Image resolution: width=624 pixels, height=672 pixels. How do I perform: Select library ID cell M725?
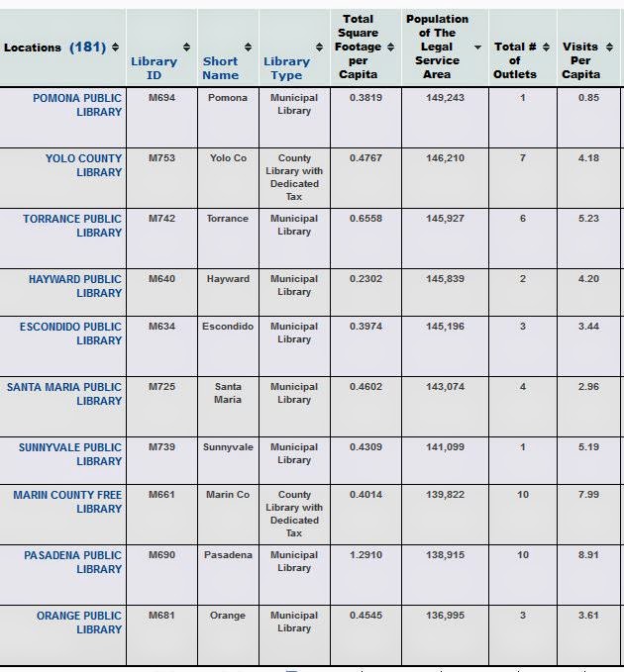161,387
